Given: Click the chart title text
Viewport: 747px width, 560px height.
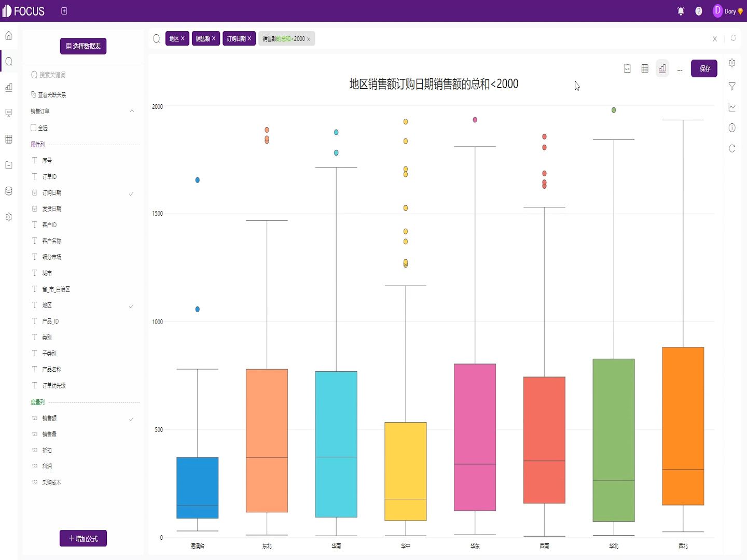Looking at the screenshot, I should 434,84.
